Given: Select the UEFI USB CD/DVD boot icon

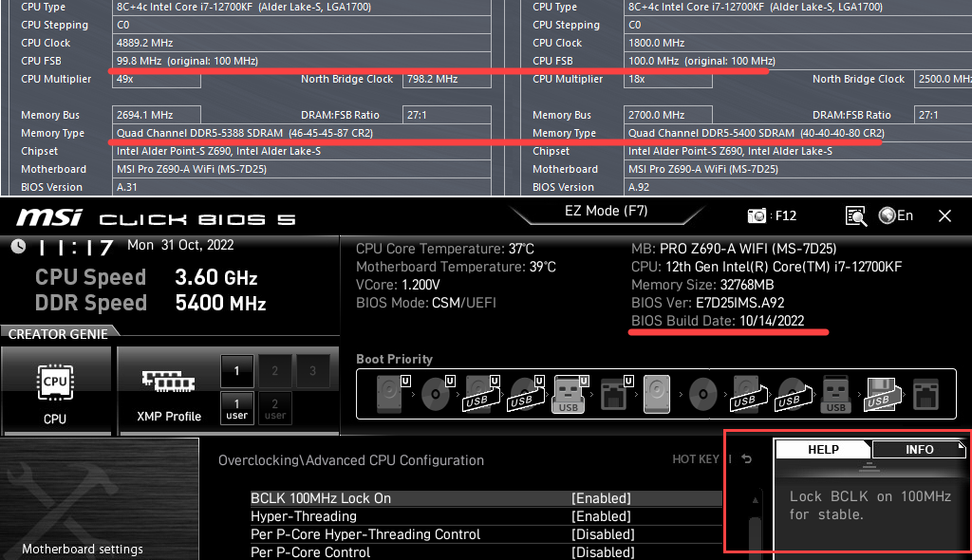Looking at the screenshot, I should click(x=526, y=393).
